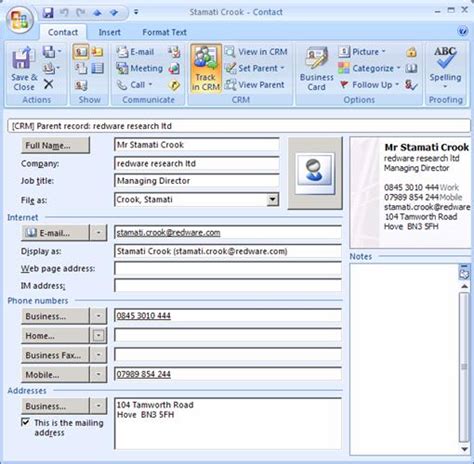The width and height of the screenshot is (474, 464).
Task: Open the Categorize color dropdown
Action: point(369,68)
